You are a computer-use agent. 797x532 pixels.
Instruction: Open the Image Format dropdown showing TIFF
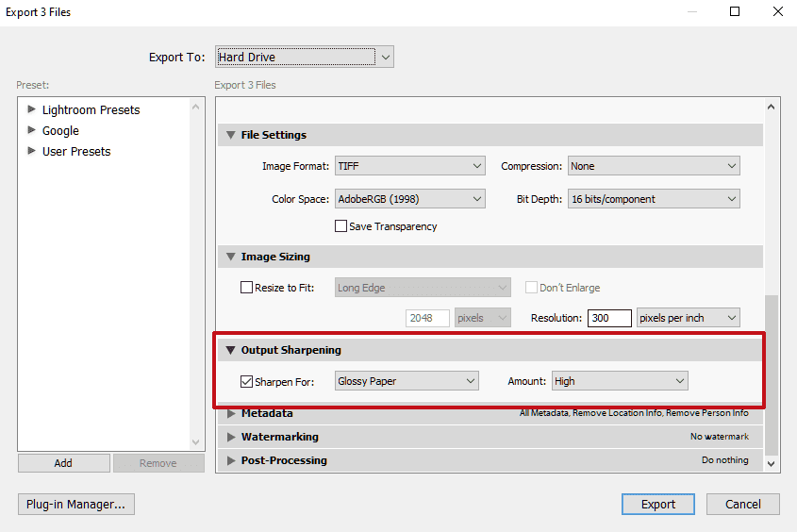coord(409,166)
